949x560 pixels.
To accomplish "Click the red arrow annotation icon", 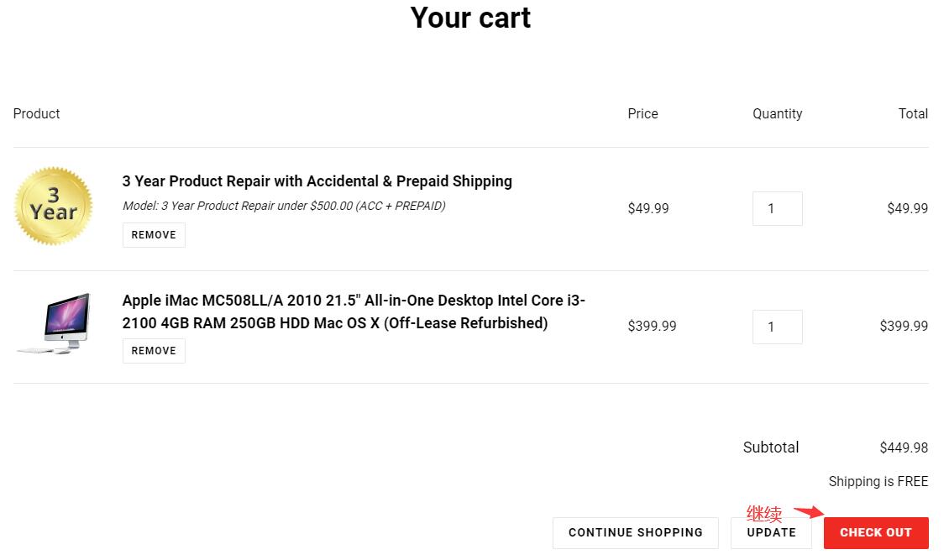I will (810, 512).
